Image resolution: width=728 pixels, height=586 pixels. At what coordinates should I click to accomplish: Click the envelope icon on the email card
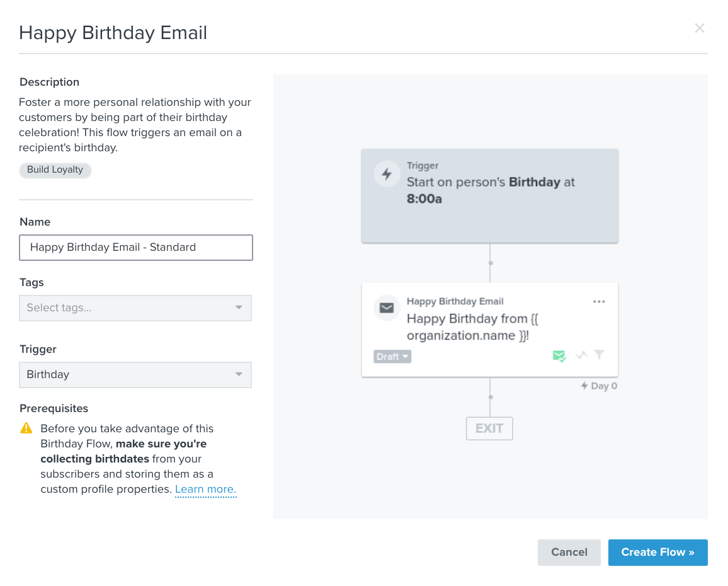[387, 308]
